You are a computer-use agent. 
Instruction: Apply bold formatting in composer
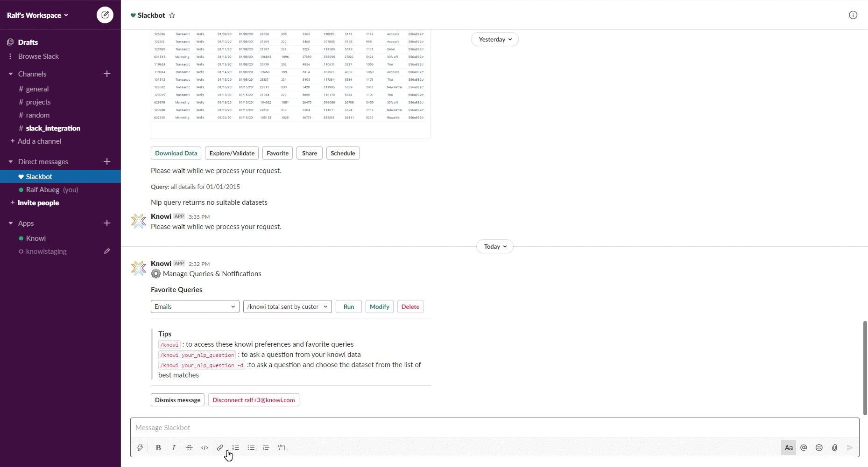click(158, 447)
